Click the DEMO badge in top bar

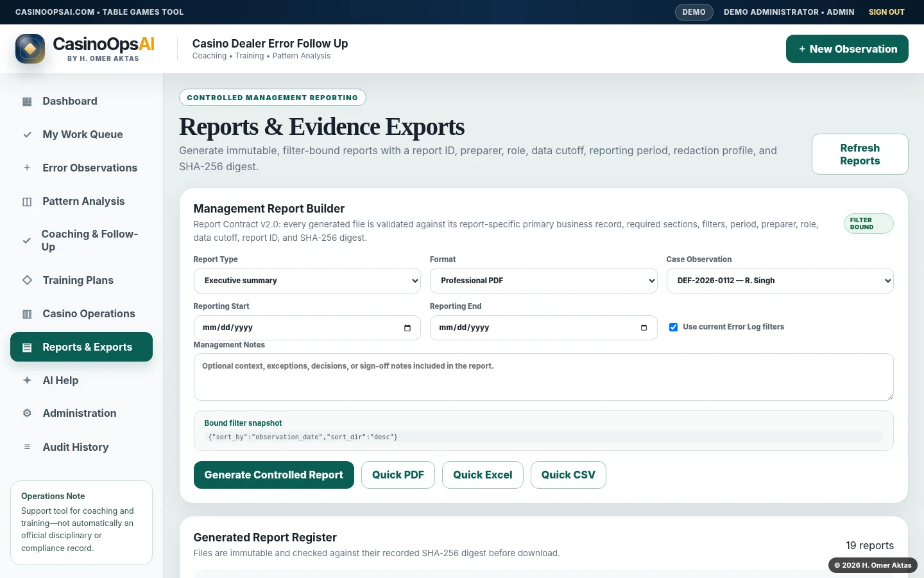694,12
